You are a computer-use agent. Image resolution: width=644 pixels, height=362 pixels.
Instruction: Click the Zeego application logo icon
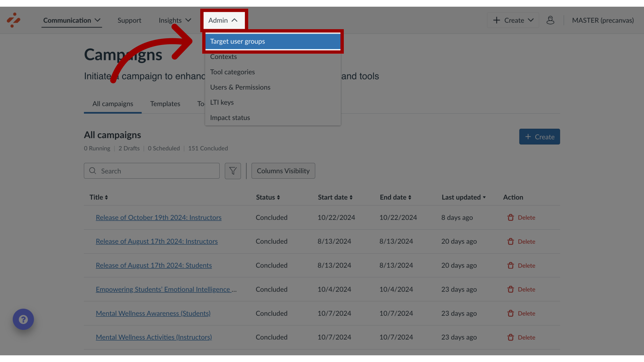click(13, 20)
